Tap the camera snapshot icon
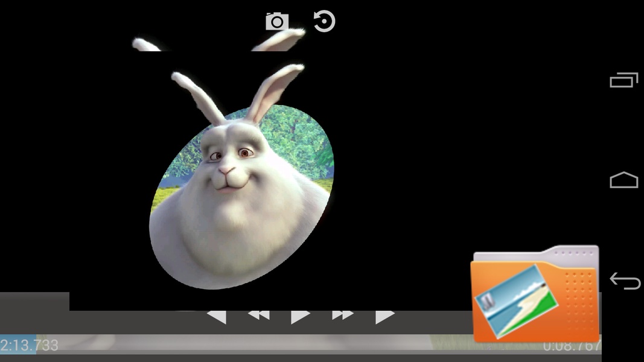 tap(277, 21)
